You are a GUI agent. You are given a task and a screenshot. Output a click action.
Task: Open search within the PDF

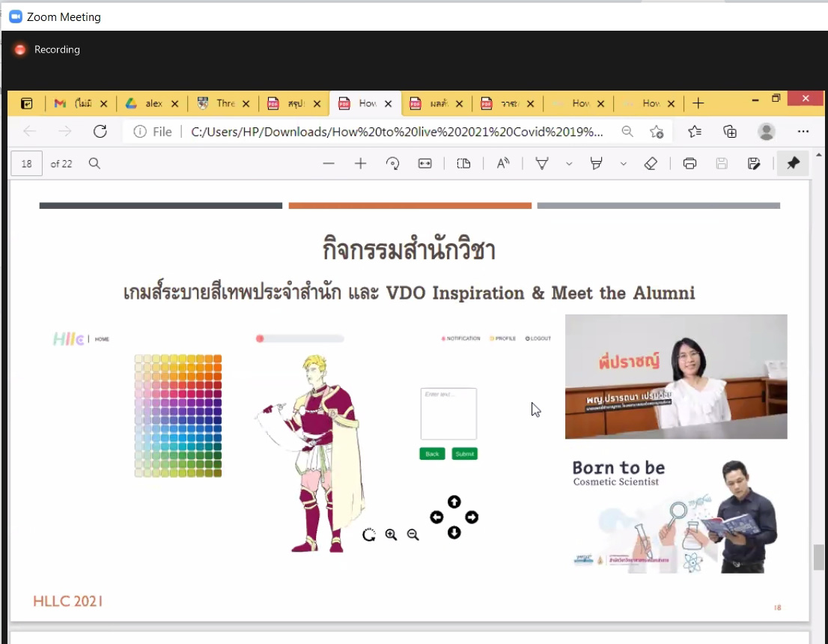(94, 163)
